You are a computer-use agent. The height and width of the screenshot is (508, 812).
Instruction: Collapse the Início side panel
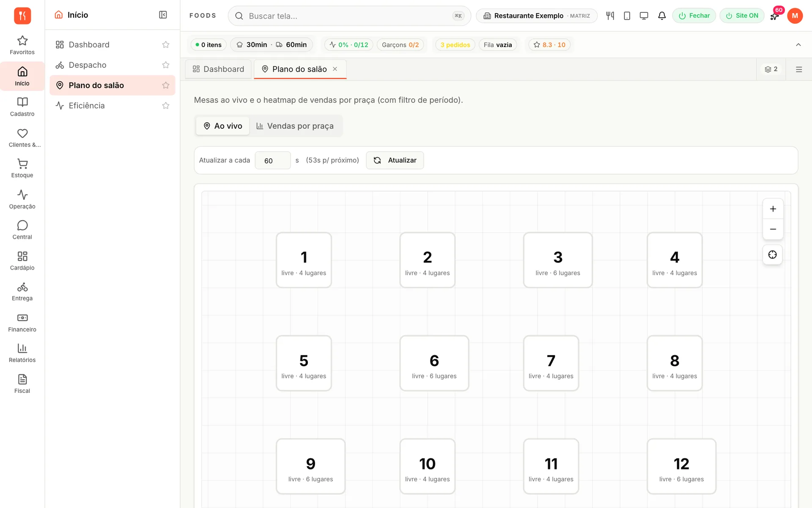point(163,15)
